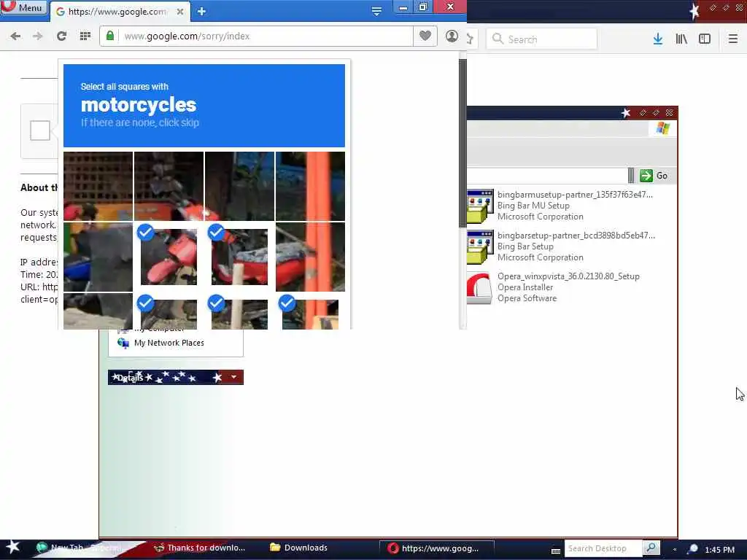Click the Search Desktop magnifier button
This screenshot has height=560, width=747.
tap(651, 548)
